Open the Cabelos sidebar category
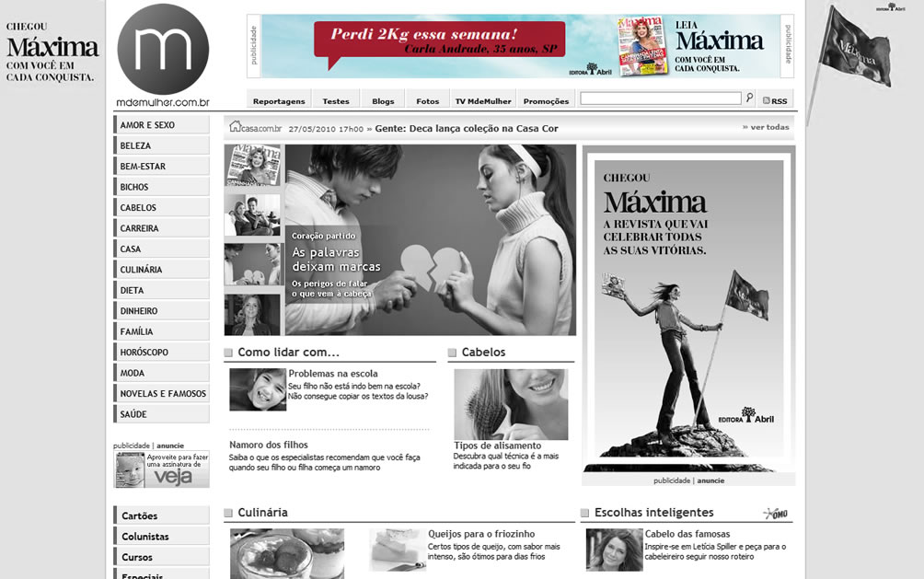Viewport: 924px width, 579px height. tap(161, 207)
